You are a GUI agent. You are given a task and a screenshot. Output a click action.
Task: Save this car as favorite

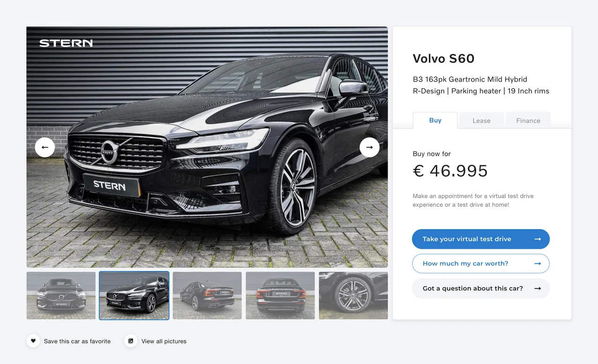(x=77, y=341)
